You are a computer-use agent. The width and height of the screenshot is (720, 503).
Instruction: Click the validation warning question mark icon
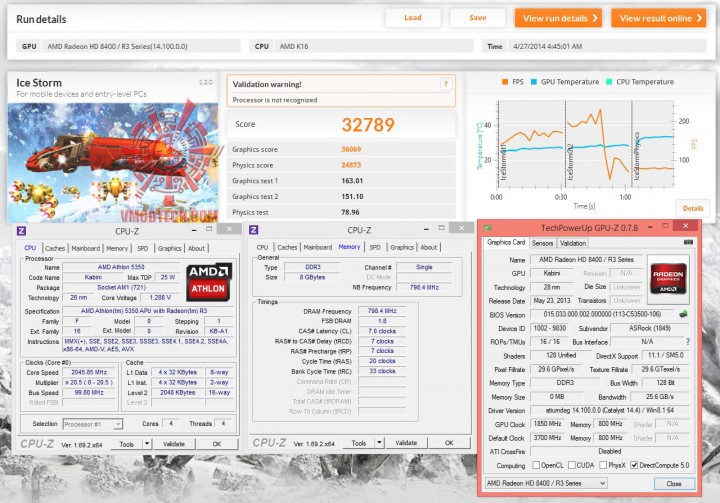click(445, 84)
